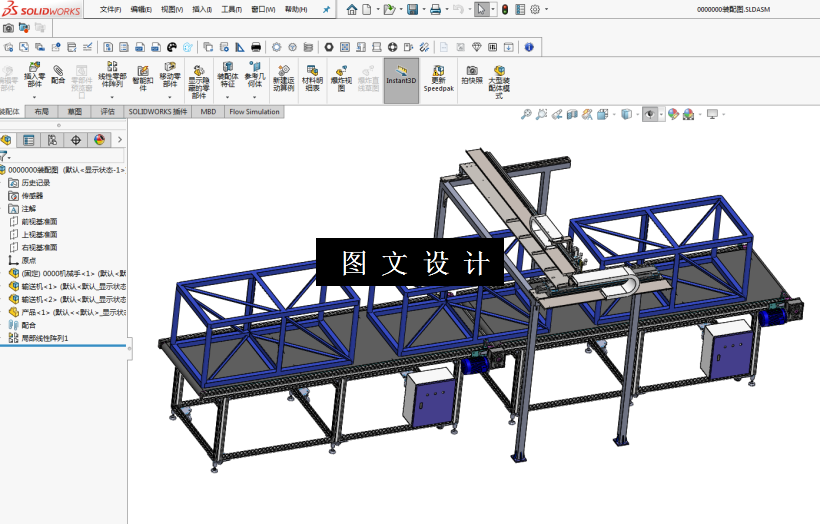Click the Update Speedpak tool

click(x=439, y=77)
